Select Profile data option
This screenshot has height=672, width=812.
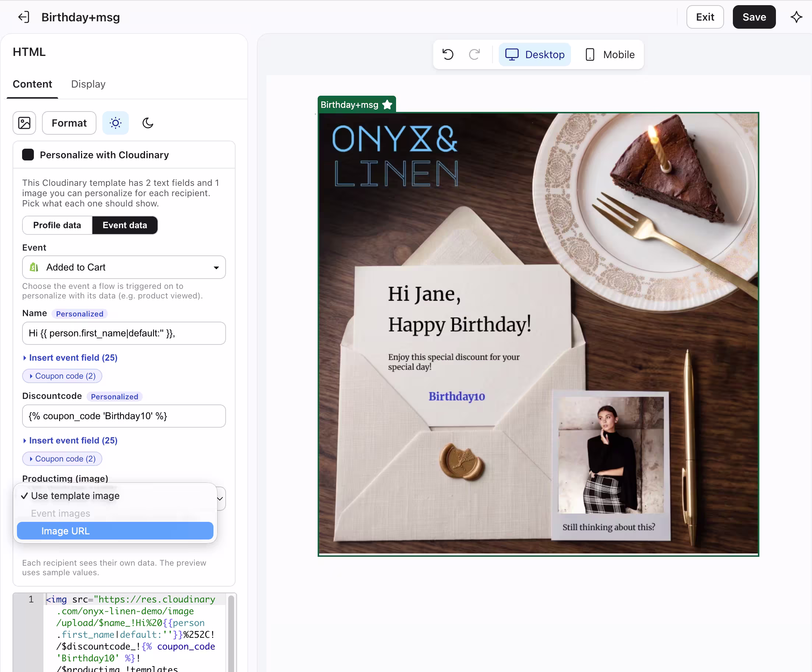[x=57, y=225]
